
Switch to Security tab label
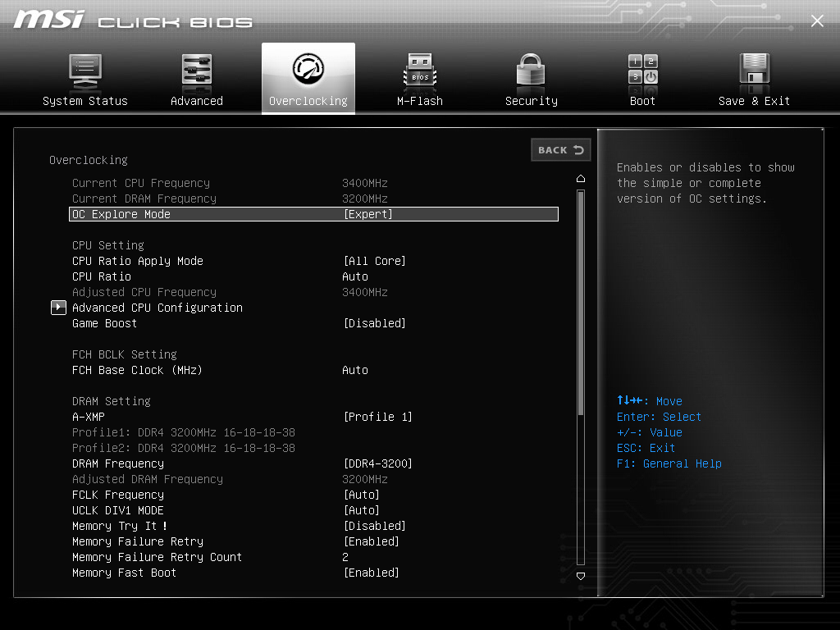coord(531,101)
